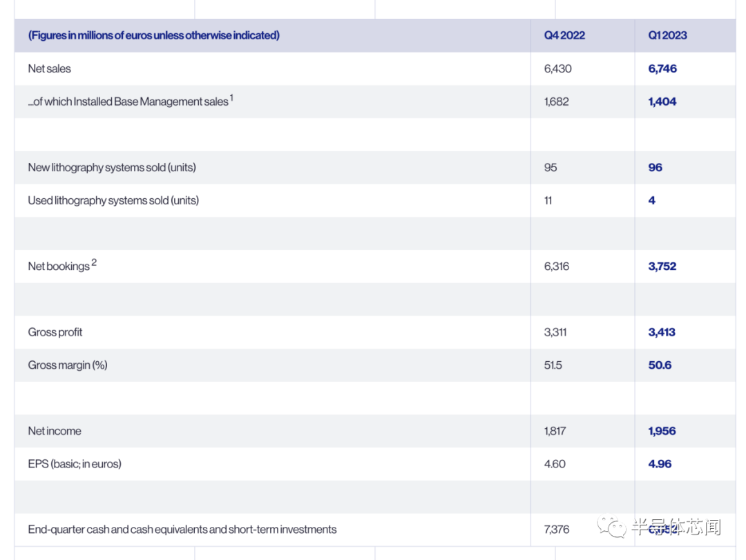
Task: Click the Q4 2022 EPS value 4.60
Action: [x=555, y=464]
